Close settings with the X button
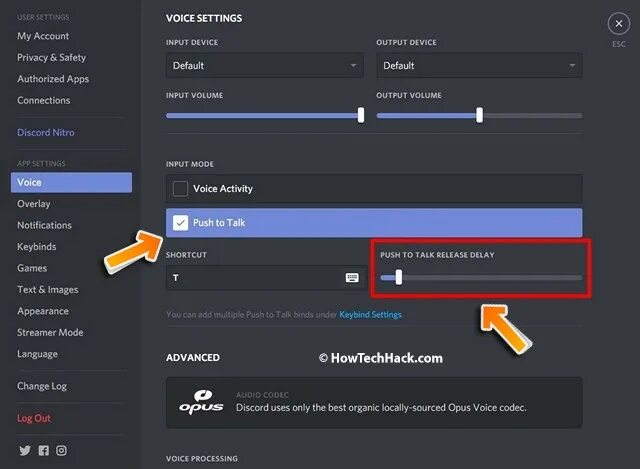640x469 pixels. 619,24
